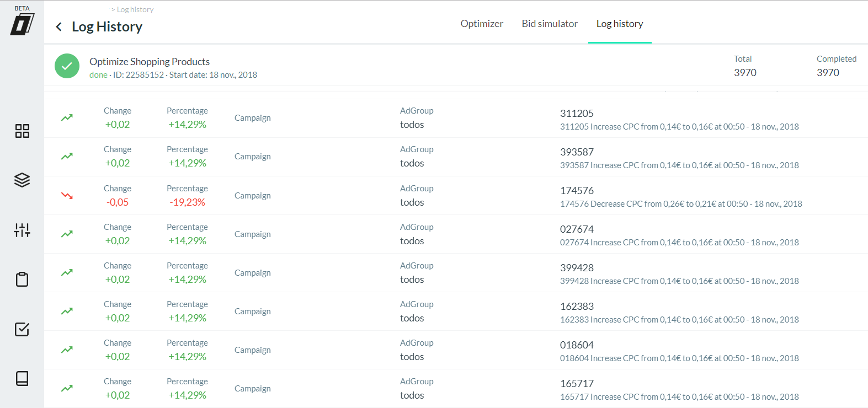Click the -0,05 change value
This screenshot has width=868, height=408.
(118, 202)
